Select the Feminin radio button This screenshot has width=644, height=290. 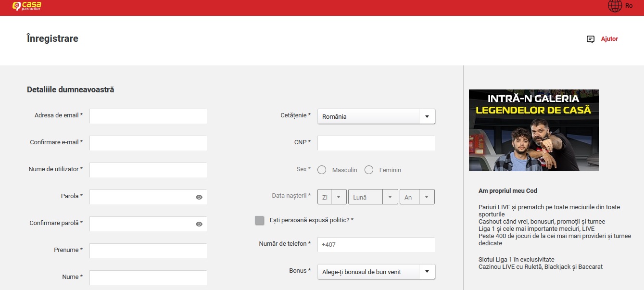(369, 170)
